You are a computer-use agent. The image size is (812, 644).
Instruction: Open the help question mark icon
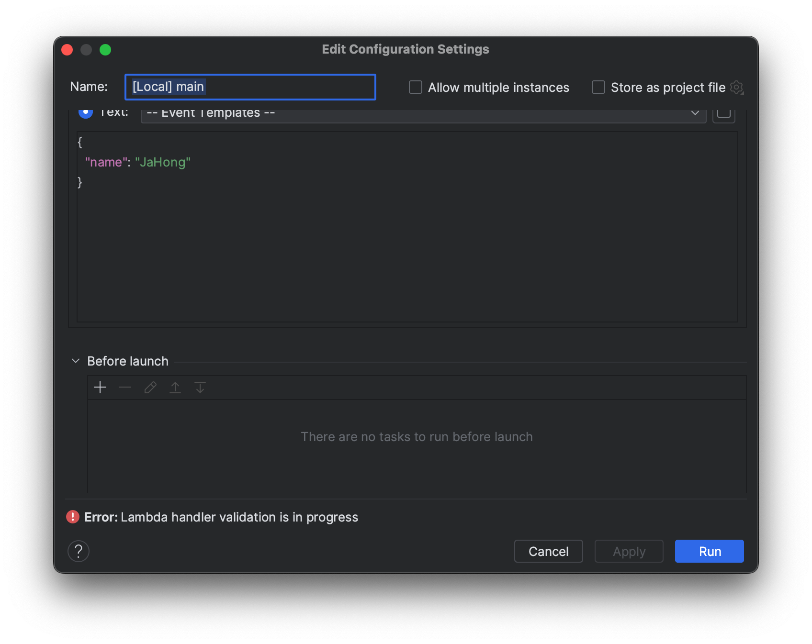(x=79, y=551)
